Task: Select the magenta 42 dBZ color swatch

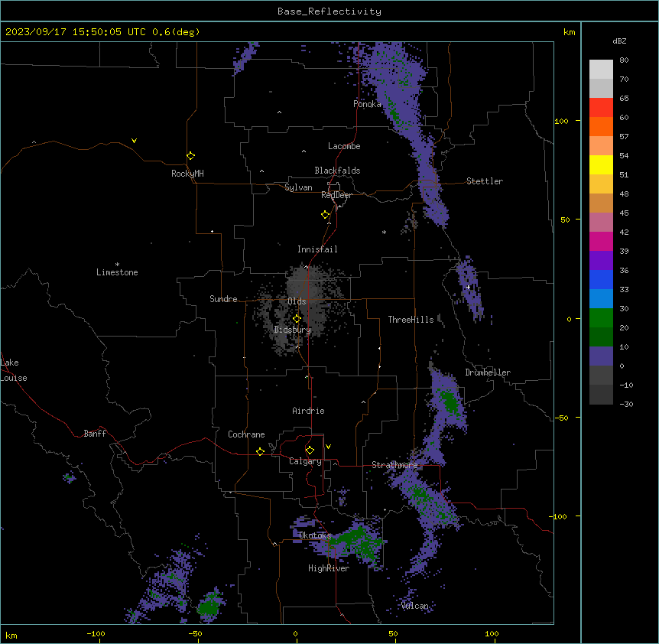Action: [x=601, y=241]
